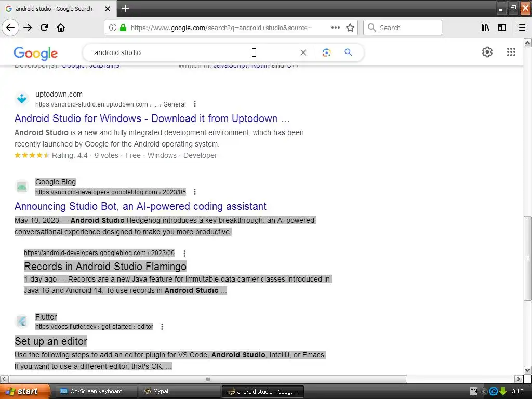Open the page actions three-dot menu

click(336, 28)
